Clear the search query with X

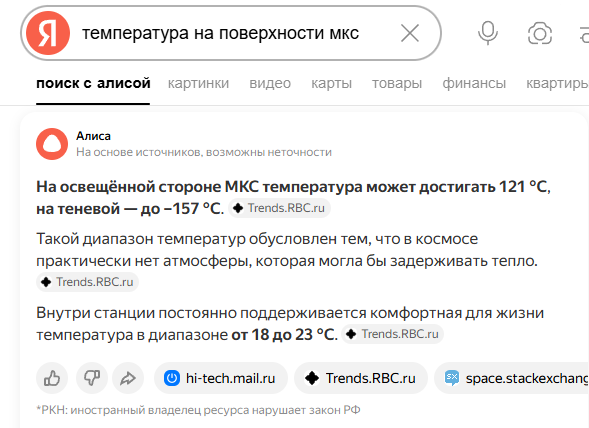click(x=409, y=33)
